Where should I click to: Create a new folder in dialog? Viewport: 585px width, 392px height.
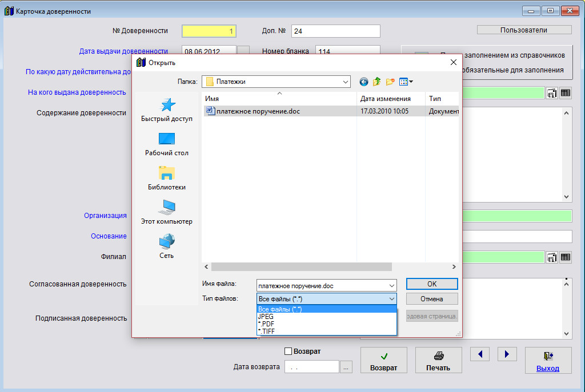click(390, 82)
